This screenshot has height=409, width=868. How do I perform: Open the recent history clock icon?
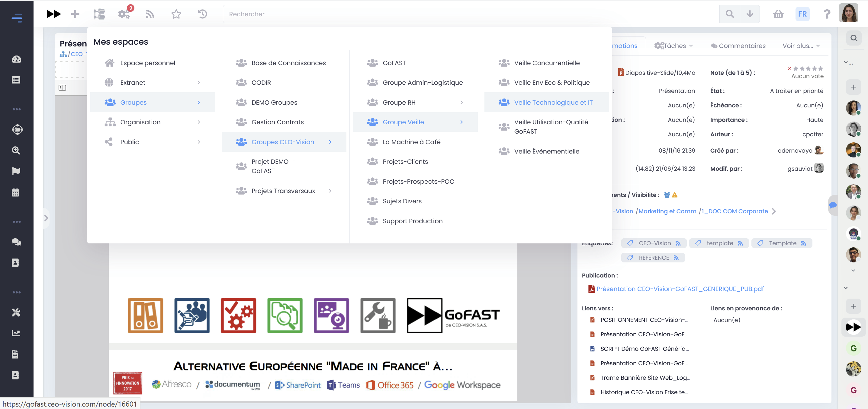[x=202, y=14]
